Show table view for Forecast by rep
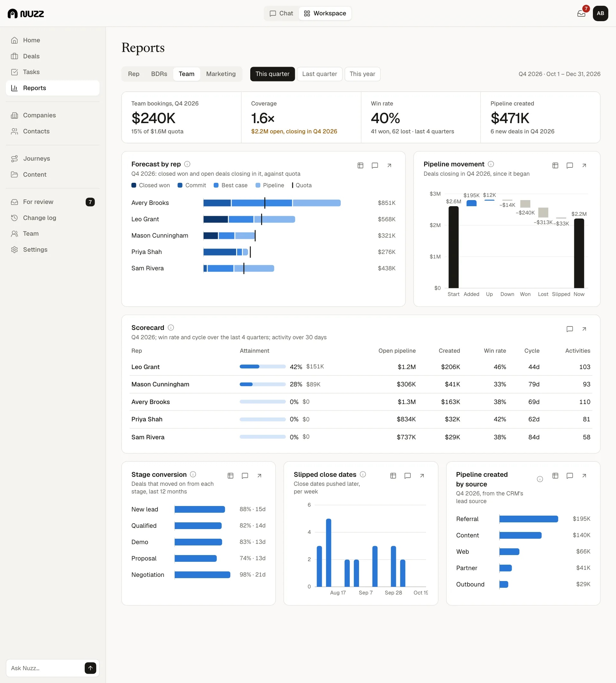Image resolution: width=616 pixels, height=683 pixels. pyautogui.click(x=361, y=165)
